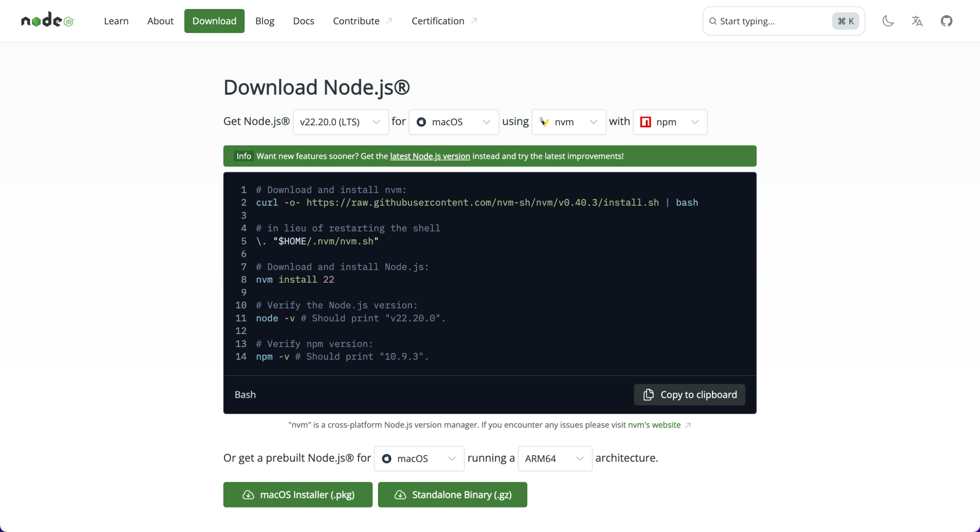The height and width of the screenshot is (532, 980).
Task: Click the cloud download icon on Standalone Binary
Action: point(400,495)
